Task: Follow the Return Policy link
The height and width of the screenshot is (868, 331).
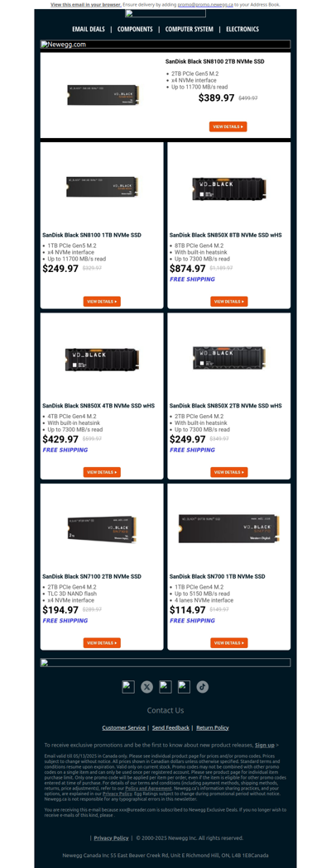Action: point(213,727)
